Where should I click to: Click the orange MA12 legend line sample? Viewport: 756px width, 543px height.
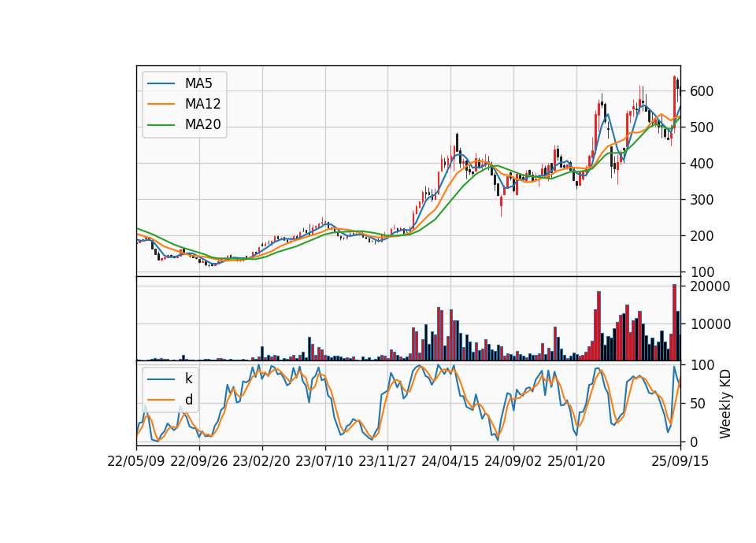coord(161,104)
